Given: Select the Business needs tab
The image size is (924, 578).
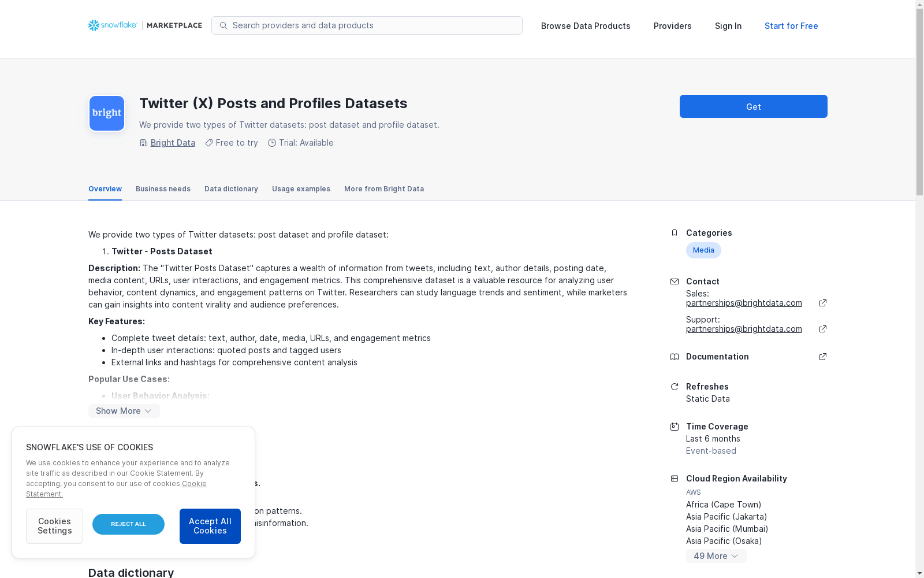Looking at the screenshot, I should click(163, 189).
